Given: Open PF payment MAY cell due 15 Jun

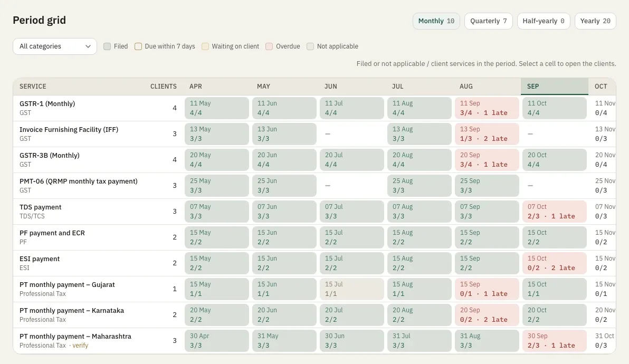Looking at the screenshot, I should (284, 237).
